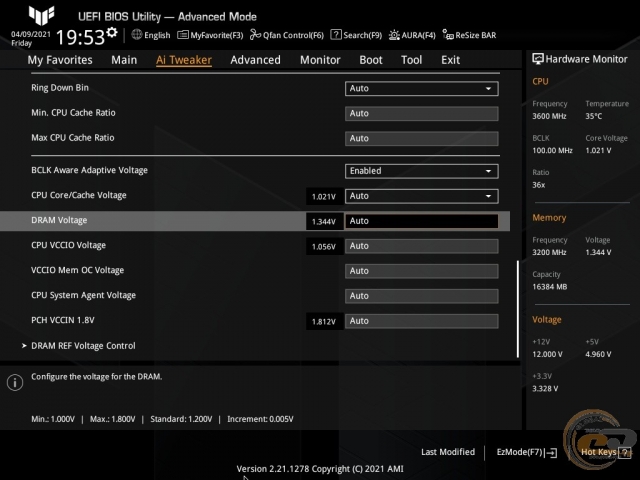Select the Ring Down Bin label

(x=60, y=88)
